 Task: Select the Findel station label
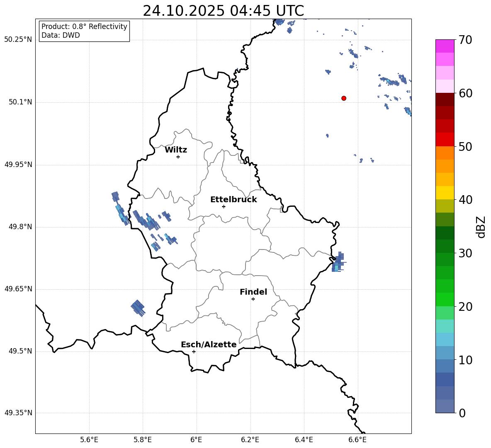click(253, 292)
